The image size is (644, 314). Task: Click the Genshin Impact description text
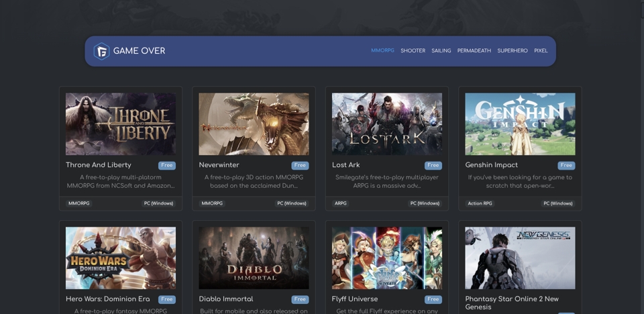coord(520,182)
